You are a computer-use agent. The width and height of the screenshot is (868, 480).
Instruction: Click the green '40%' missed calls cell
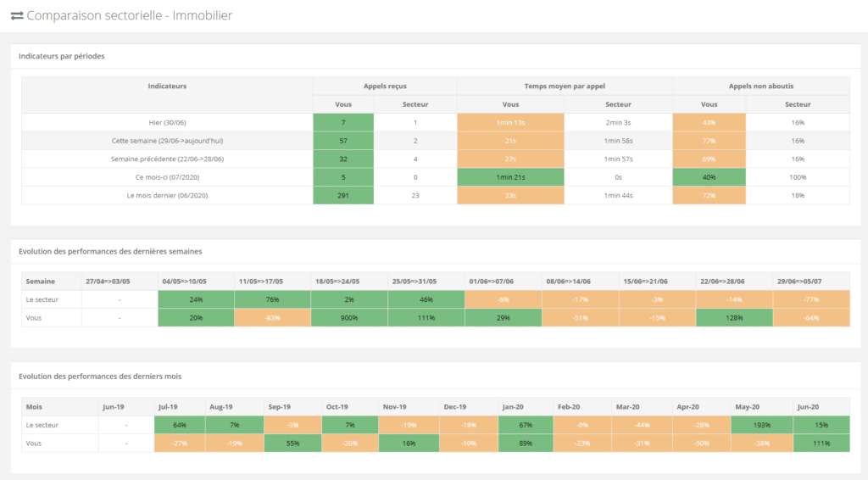(x=709, y=177)
